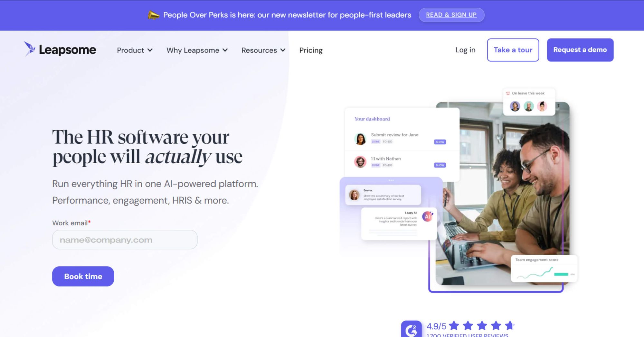The image size is (644, 337).
Task: Expand the Product menu
Action: 135,50
